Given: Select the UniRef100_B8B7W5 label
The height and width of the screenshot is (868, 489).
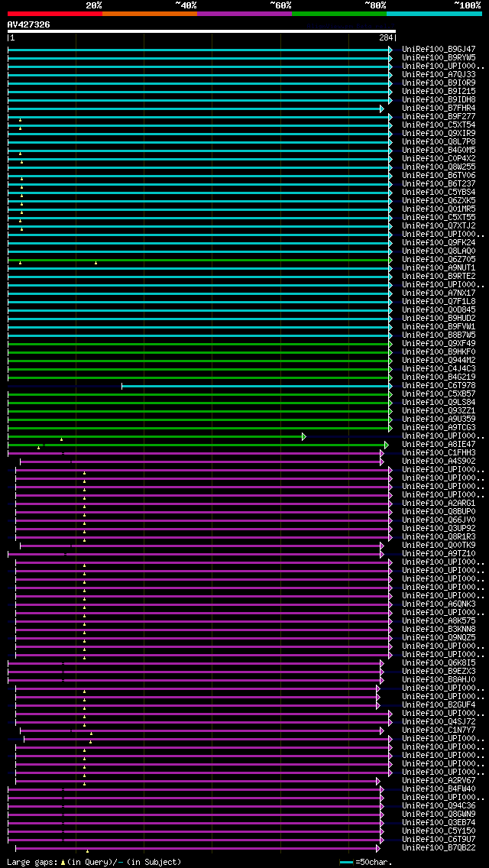Looking at the screenshot, I should point(439,335).
